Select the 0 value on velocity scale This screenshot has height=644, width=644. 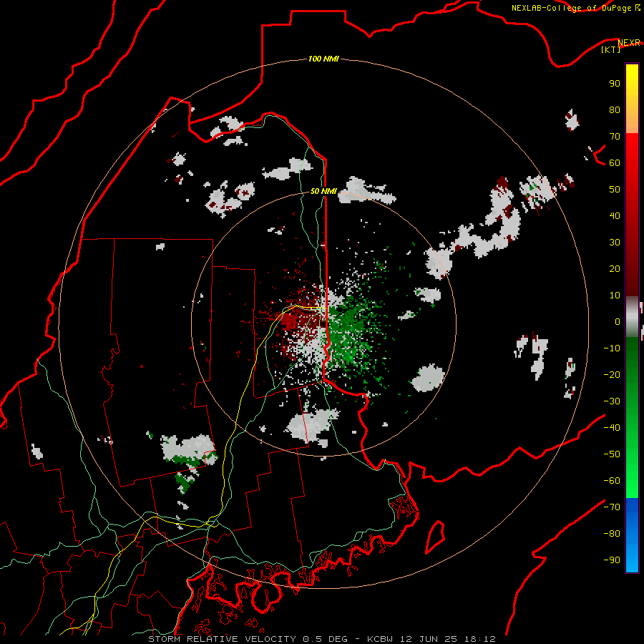[x=618, y=321]
